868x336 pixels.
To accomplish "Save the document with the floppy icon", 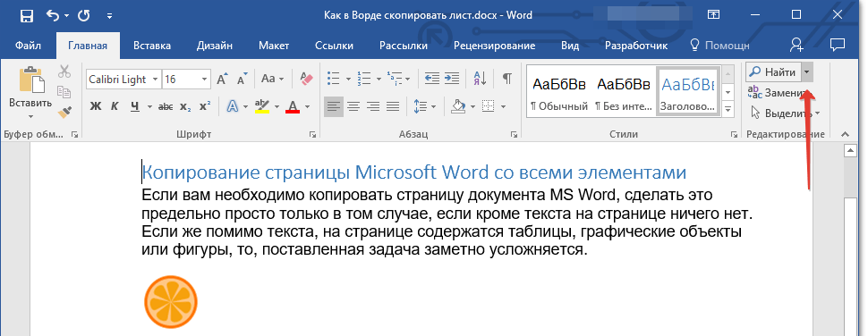I will point(26,15).
